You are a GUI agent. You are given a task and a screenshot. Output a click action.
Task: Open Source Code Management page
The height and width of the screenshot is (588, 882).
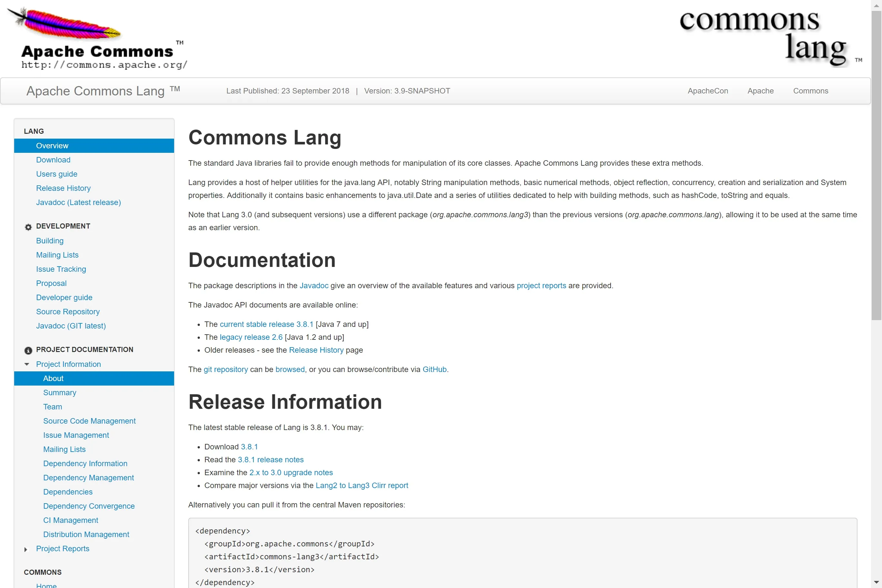(89, 421)
